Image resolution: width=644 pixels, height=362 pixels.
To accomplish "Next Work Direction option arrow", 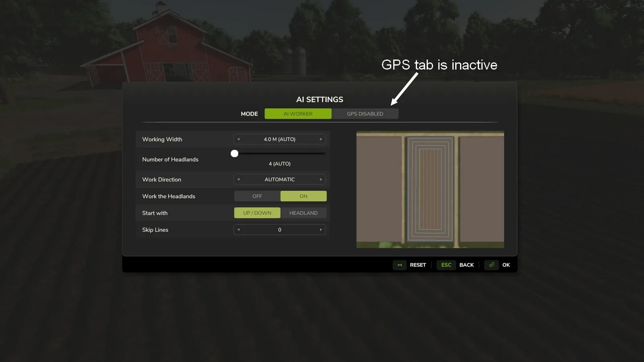I will [321, 179].
